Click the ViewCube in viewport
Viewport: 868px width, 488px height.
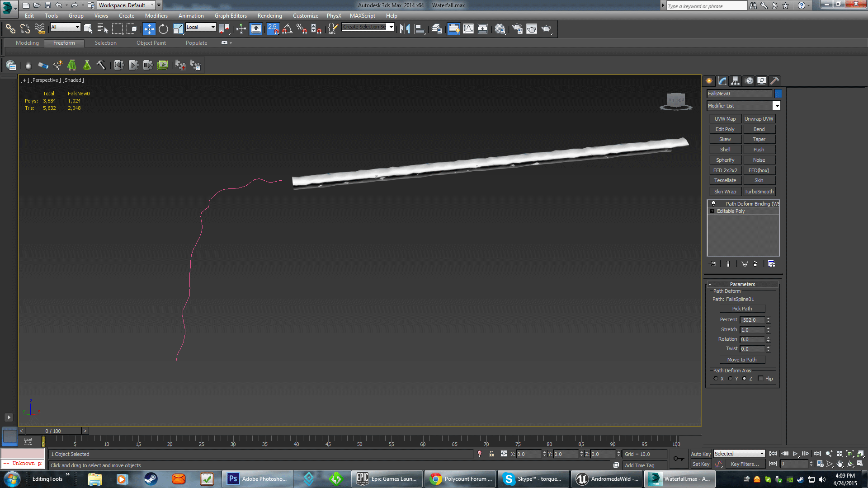point(676,101)
